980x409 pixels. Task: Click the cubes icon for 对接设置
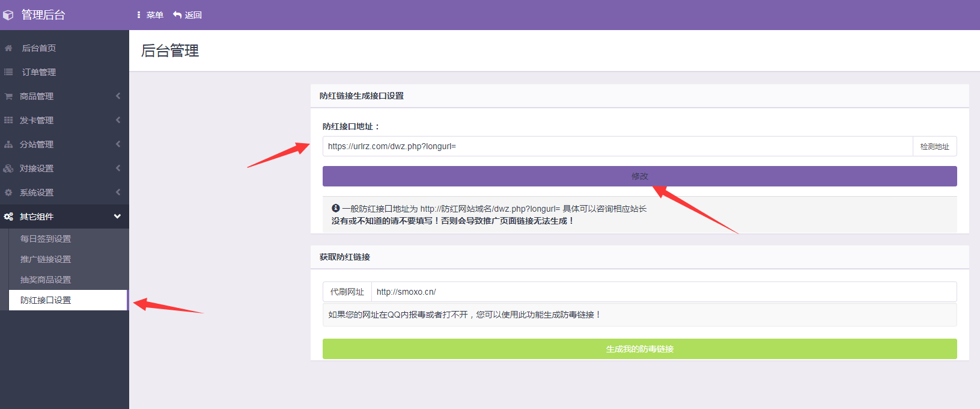pos(8,168)
